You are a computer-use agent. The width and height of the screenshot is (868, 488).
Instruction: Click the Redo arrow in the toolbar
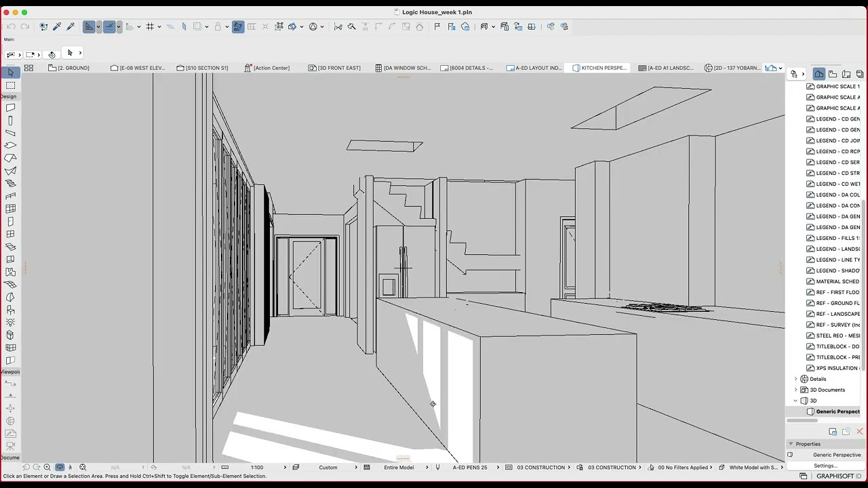coord(25,26)
